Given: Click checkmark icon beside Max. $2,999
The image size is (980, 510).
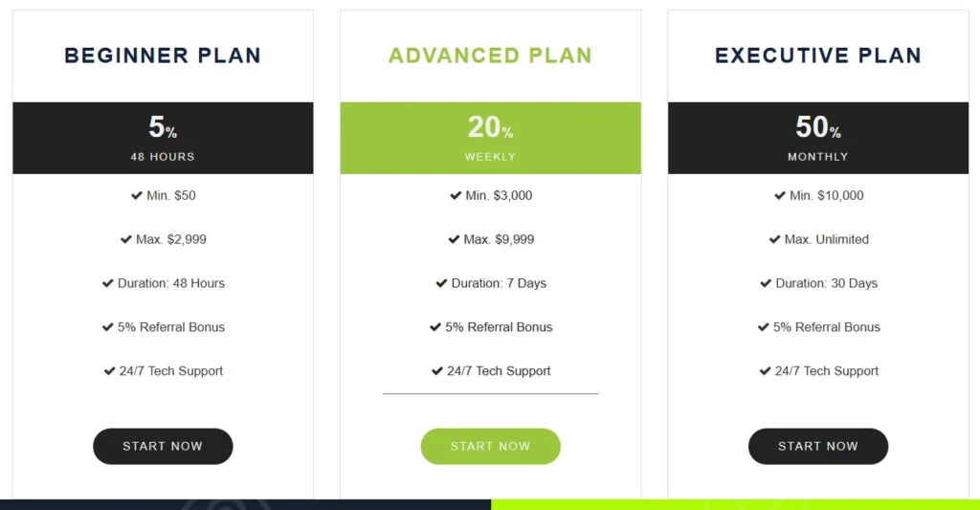Looking at the screenshot, I should click(126, 239).
